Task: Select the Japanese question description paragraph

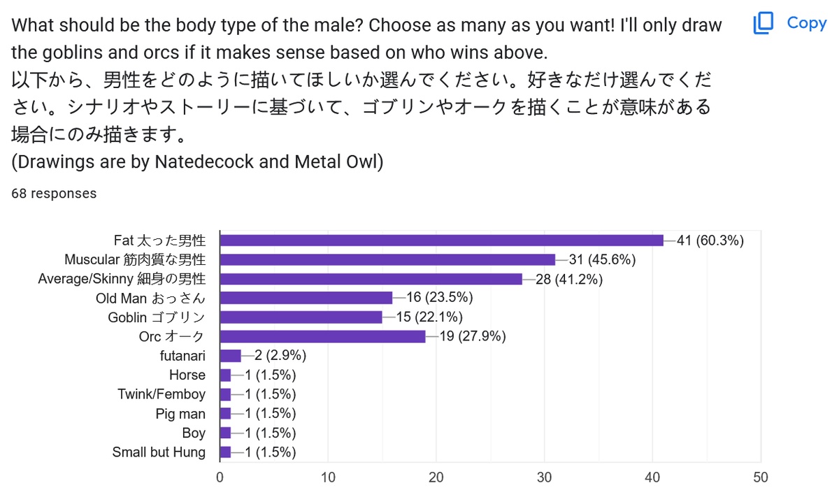Action: tap(361, 105)
